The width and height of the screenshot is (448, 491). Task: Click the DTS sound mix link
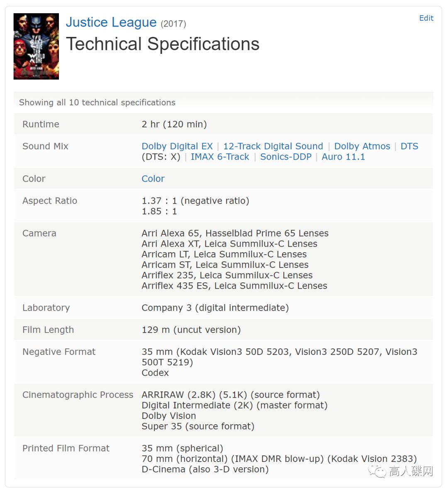pos(409,146)
